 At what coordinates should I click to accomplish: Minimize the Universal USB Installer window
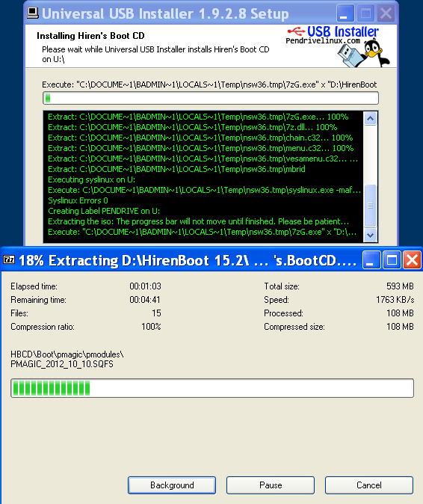(345, 13)
